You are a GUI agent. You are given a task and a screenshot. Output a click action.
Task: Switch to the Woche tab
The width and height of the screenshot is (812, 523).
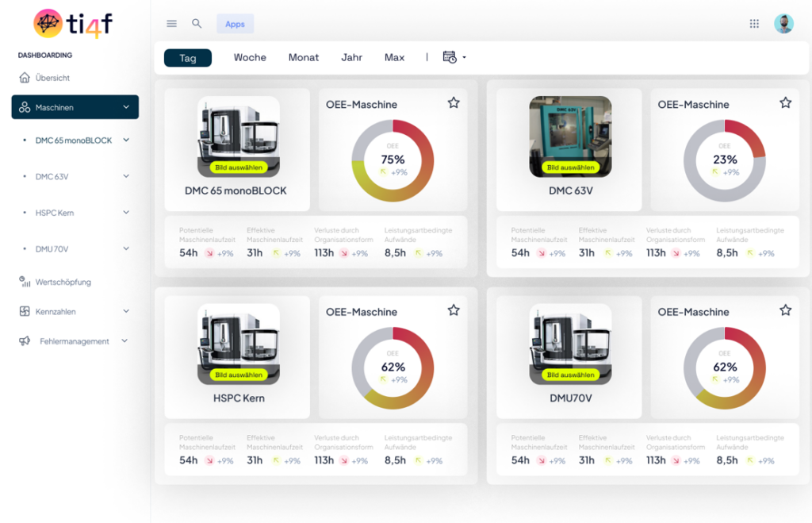250,57
